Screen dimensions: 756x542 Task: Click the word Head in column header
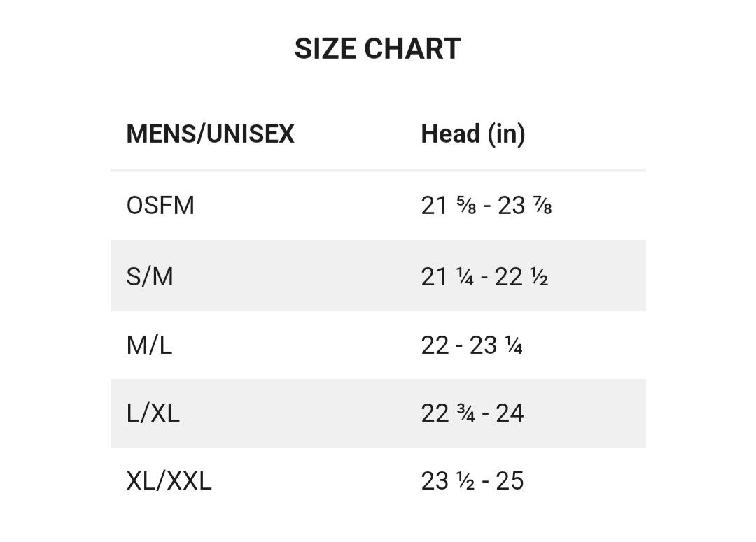click(x=450, y=134)
